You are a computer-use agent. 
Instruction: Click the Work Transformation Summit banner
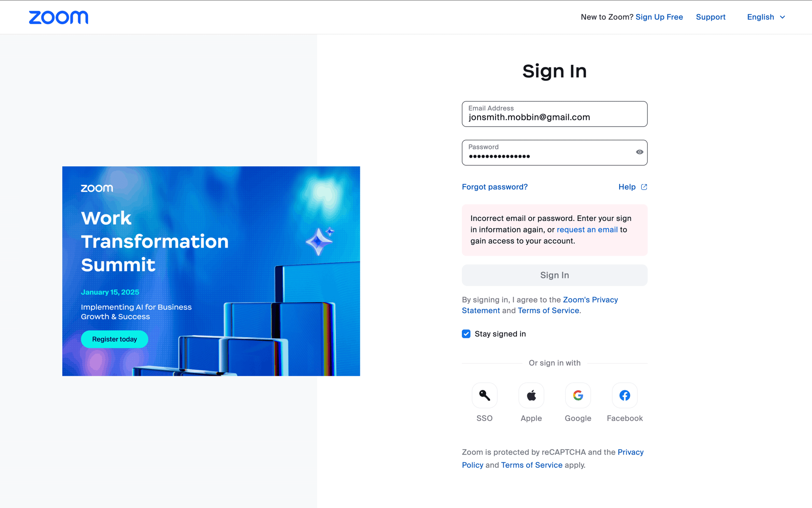point(211,271)
